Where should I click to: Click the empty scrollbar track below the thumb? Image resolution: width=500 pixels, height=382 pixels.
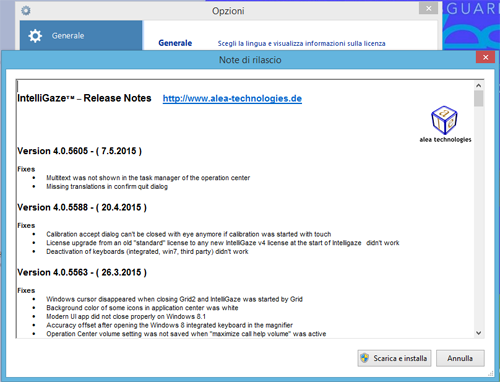click(x=479, y=217)
